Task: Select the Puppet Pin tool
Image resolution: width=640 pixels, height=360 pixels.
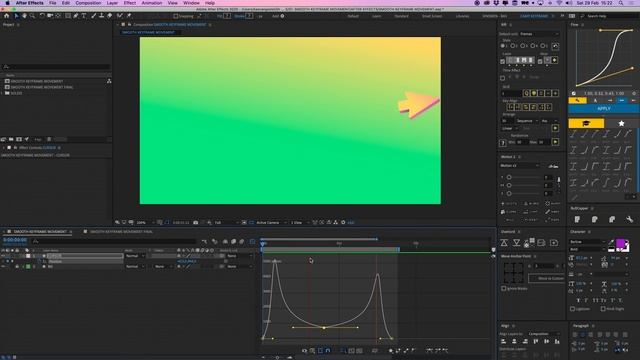Action: pyautogui.click(x=129, y=16)
